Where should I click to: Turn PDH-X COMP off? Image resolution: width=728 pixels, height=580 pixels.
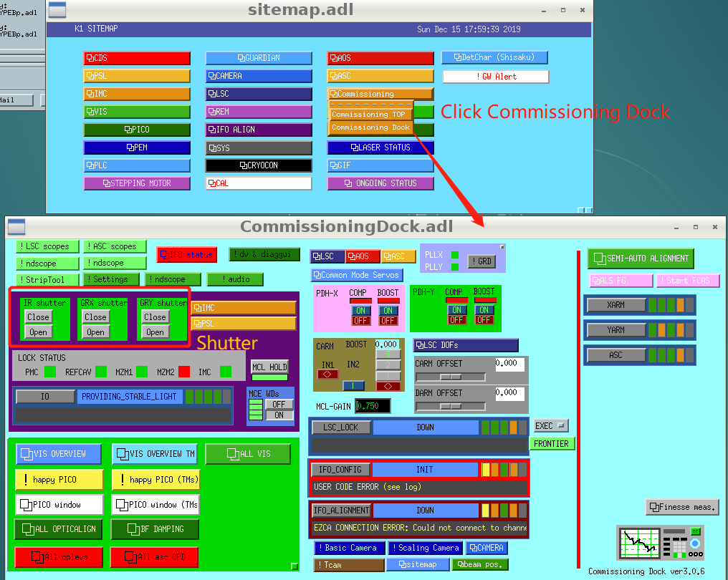360,320
